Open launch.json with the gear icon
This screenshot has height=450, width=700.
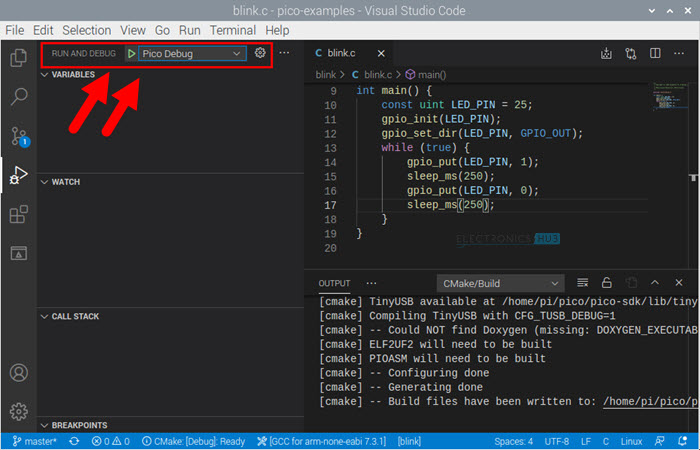pyautogui.click(x=260, y=53)
